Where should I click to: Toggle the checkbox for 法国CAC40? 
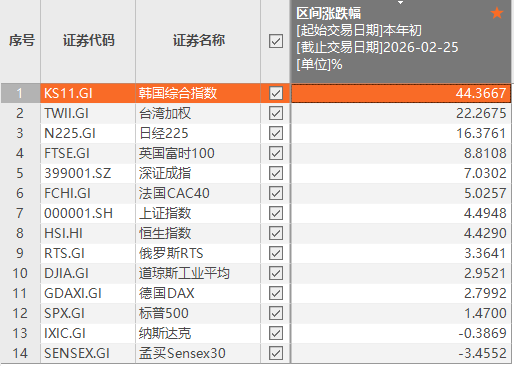tap(276, 193)
